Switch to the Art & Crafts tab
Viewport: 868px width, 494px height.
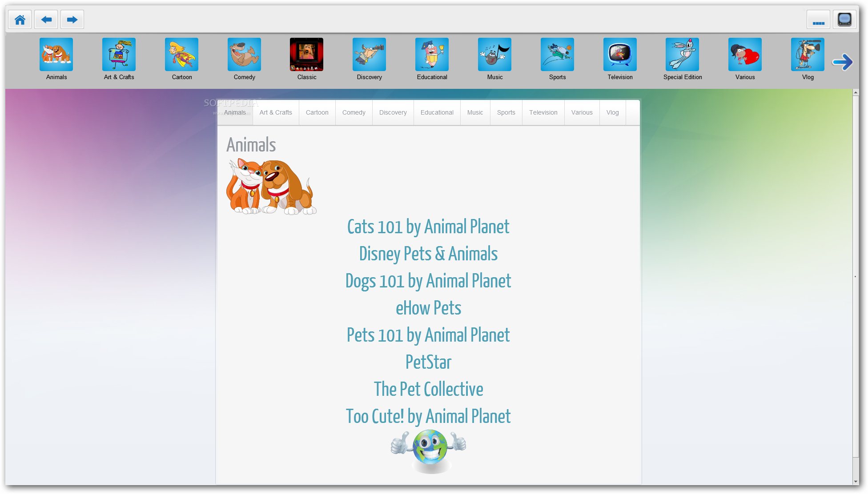pyautogui.click(x=276, y=113)
